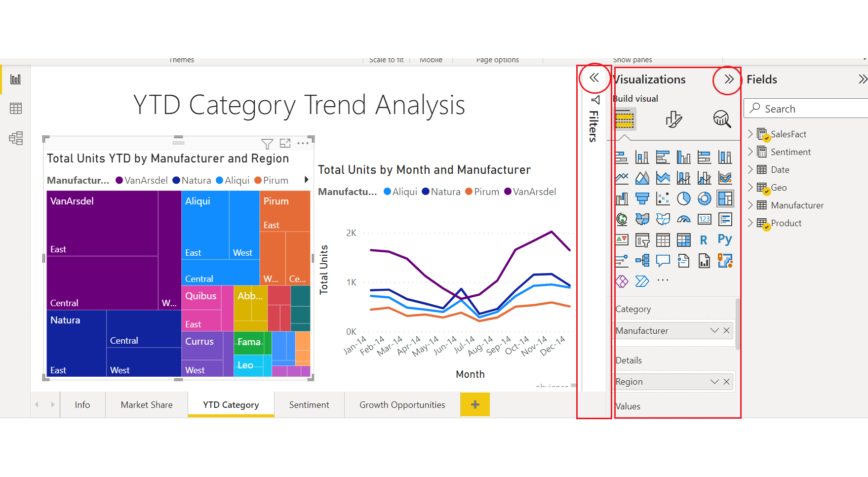Enter Focus mode on the treemap visual
The image size is (868, 477).
285,144
